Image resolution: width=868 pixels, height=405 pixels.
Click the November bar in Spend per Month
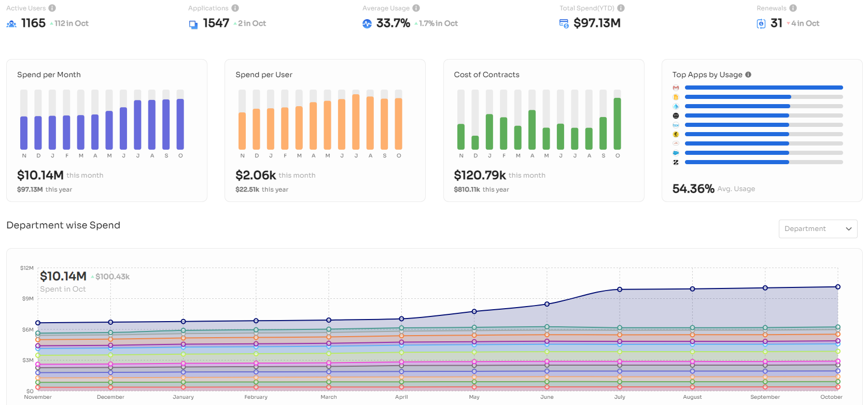pos(24,133)
